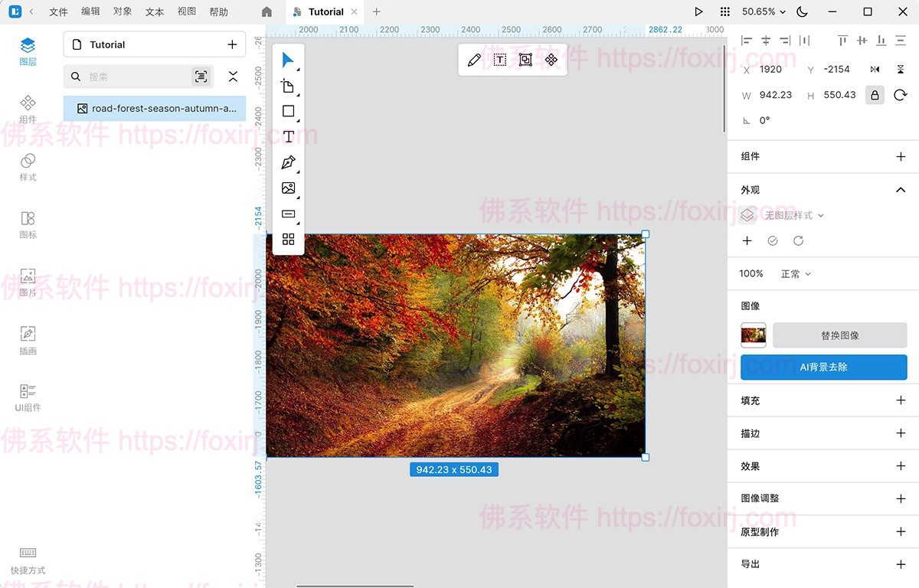The height and width of the screenshot is (588, 919).
Task: Click the play preview icon
Action: [x=698, y=11]
